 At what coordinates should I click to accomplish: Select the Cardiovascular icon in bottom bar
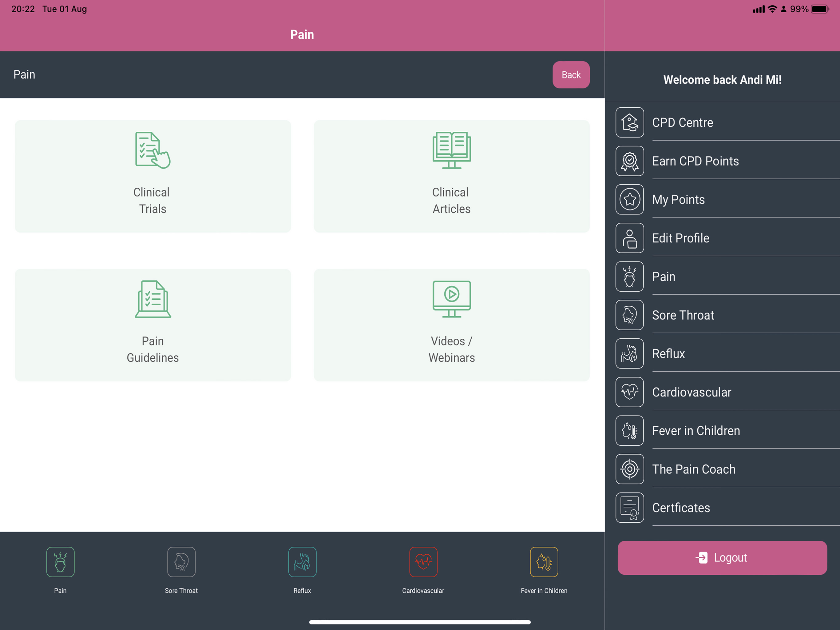[x=423, y=562]
